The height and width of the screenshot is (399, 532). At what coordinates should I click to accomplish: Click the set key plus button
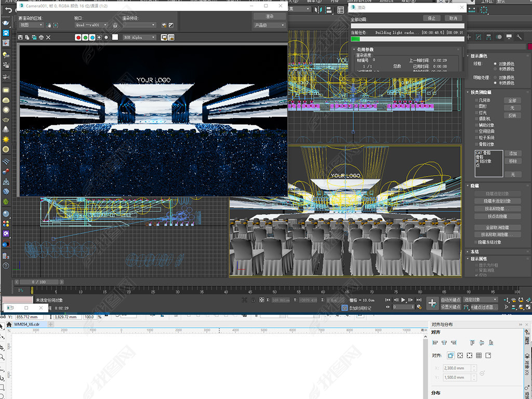(x=432, y=303)
